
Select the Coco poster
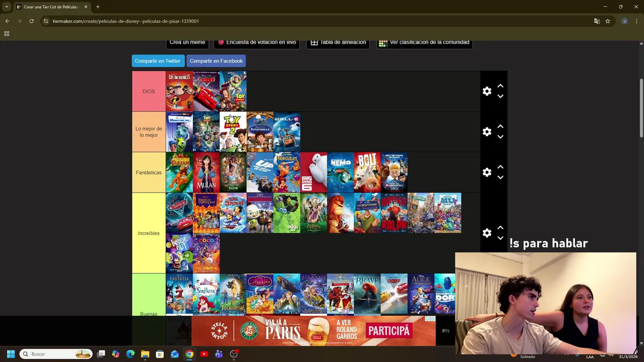206,253
